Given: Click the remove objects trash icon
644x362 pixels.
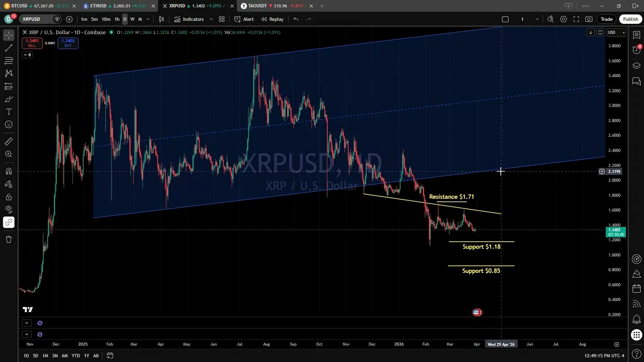Looking at the screenshot, I should point(8,239).
